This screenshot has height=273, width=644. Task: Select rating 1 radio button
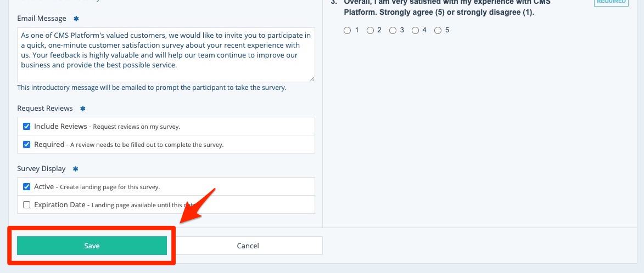point(347,31)
